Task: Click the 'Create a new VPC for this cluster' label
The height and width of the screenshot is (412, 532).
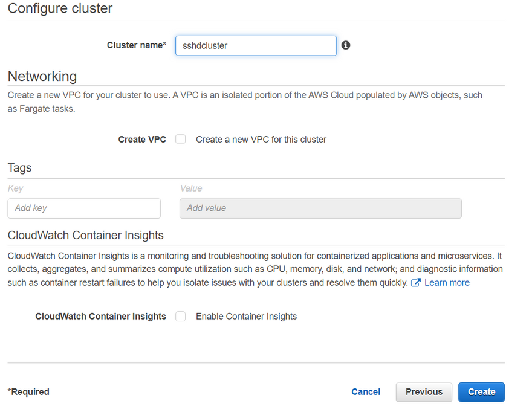Action: tap(261, 140)
